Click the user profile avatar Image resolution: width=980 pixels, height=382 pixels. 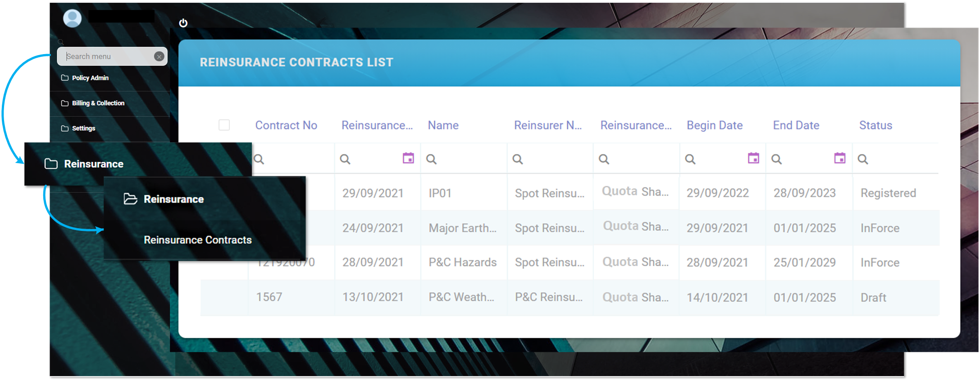pos(72,18)
